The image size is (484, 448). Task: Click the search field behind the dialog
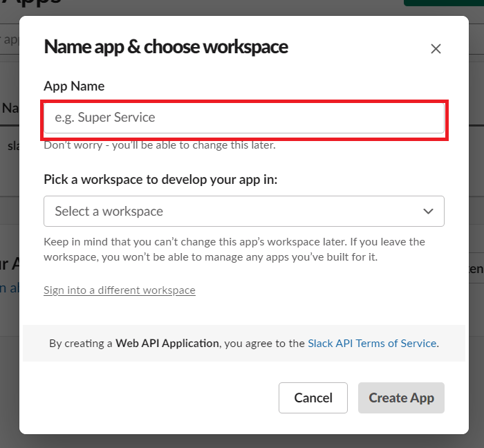pyautogui.click(x=10, y=39)
